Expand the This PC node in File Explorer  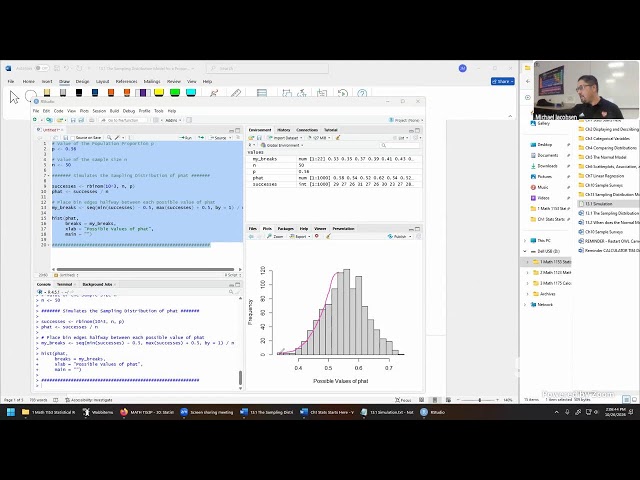[525, 241]
